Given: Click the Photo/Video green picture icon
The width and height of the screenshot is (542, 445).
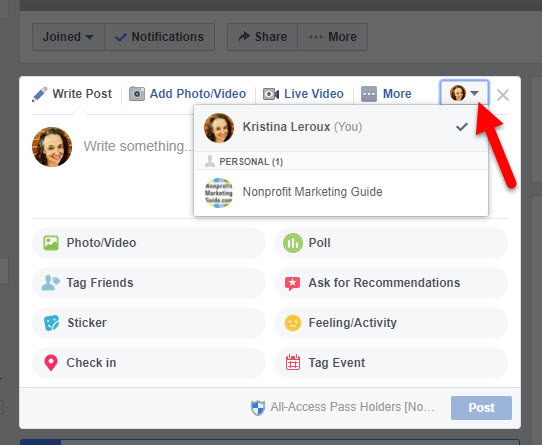Looking at the screenshot, I should [x=51, y=243].
